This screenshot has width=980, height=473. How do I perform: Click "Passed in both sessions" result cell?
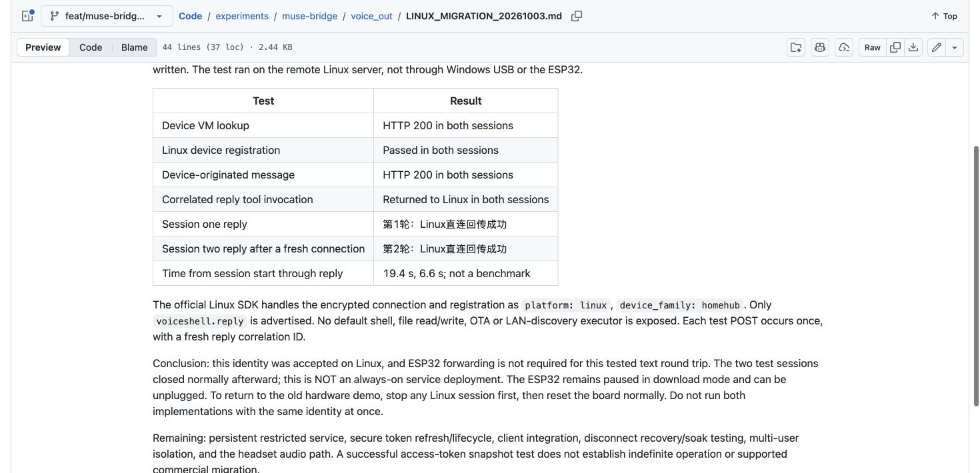point(465,150)
